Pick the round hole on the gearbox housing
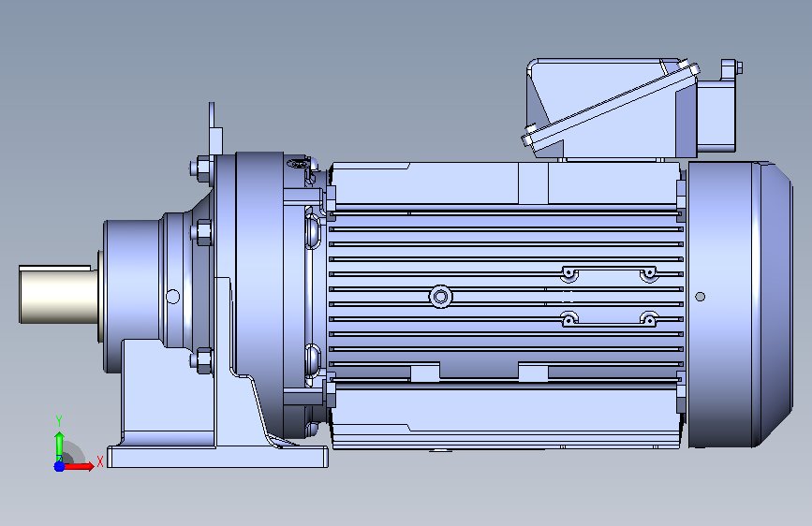Screen dimensions: 812x526 pyautogui.click(x=172, y=297)
